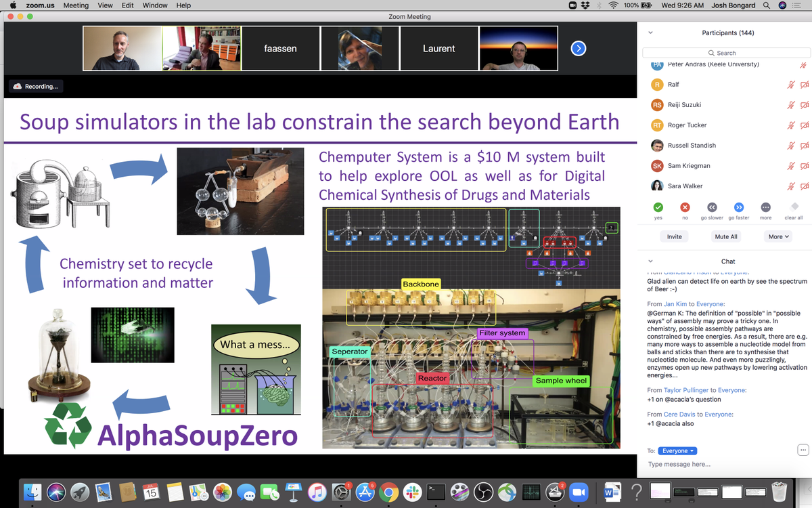The image size is (812, 508).
Task: Click the Invite button
Action: pyautogui.click(x=675, y=236)
